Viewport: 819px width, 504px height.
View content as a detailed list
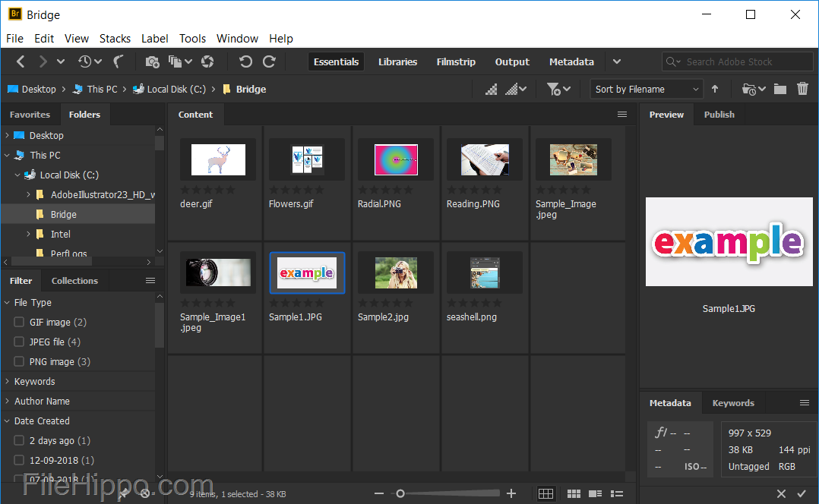point(615,493)
